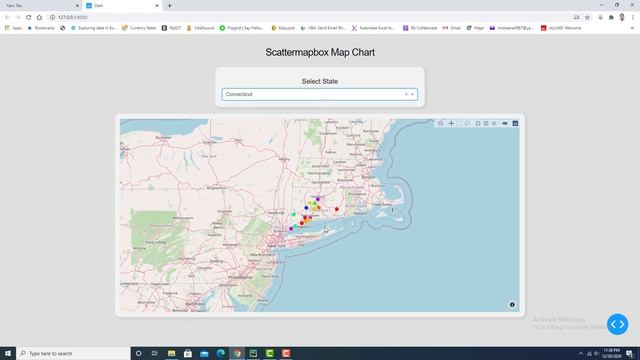Open the VitalSource bookmark

coord(200,28)
